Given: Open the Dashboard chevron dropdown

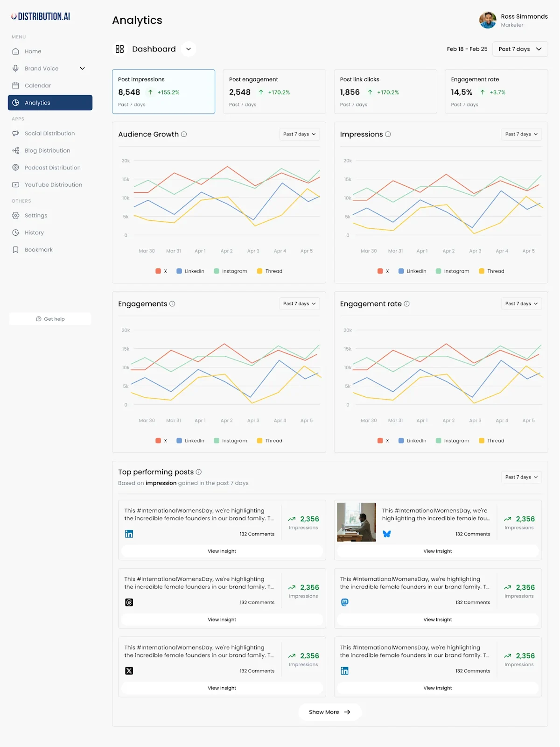Looking at the screenshot, I should coord(189,49).
